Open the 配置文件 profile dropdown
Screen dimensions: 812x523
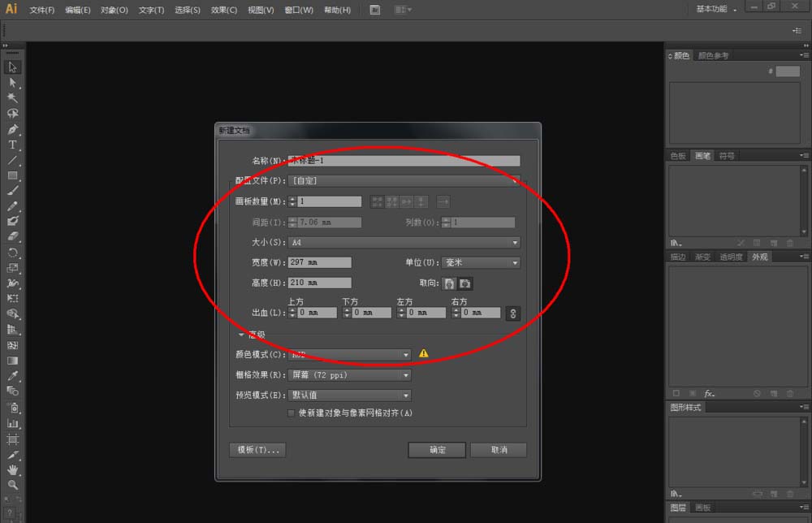[404, 181]
